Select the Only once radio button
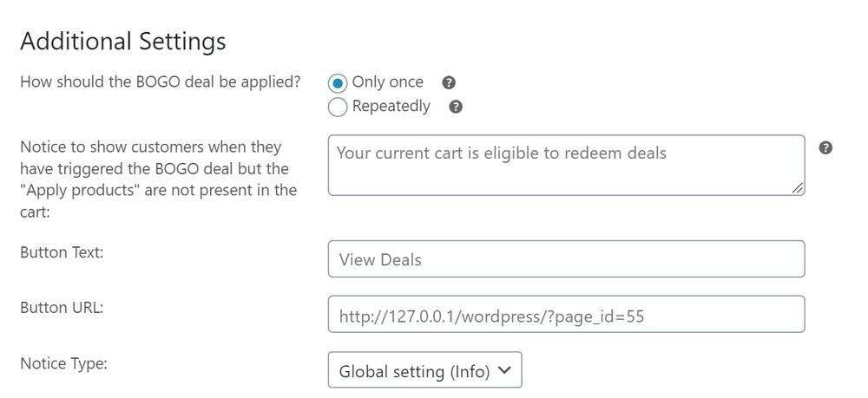The image size is (868, 398). pyautogui.click(x=338, y=83)
